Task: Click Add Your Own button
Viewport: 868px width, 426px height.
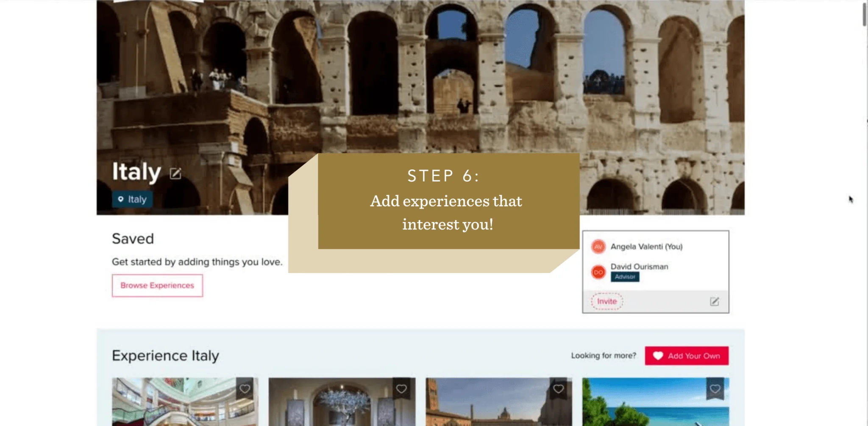Action: 687,356
